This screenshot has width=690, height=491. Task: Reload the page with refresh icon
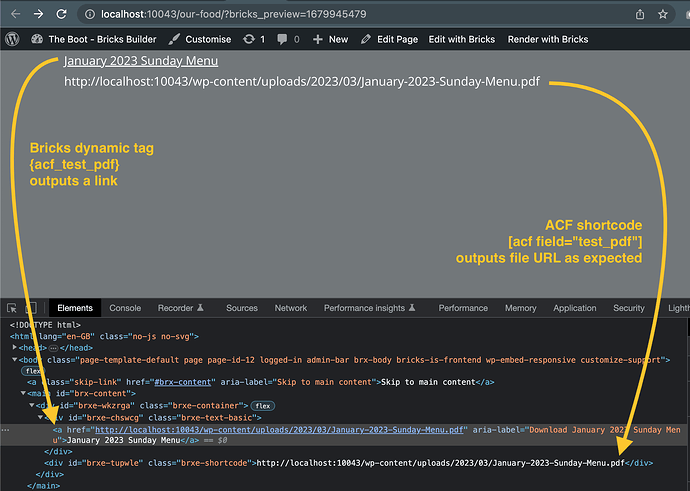tap(61, 14)
